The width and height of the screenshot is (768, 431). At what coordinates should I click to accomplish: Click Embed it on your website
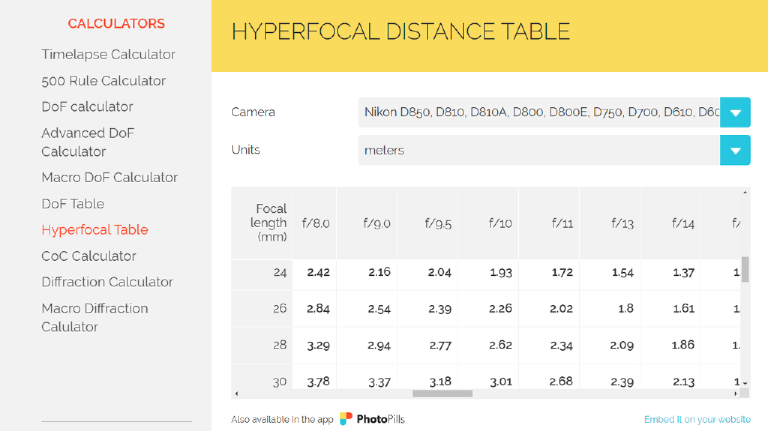[x=697, y=420]
